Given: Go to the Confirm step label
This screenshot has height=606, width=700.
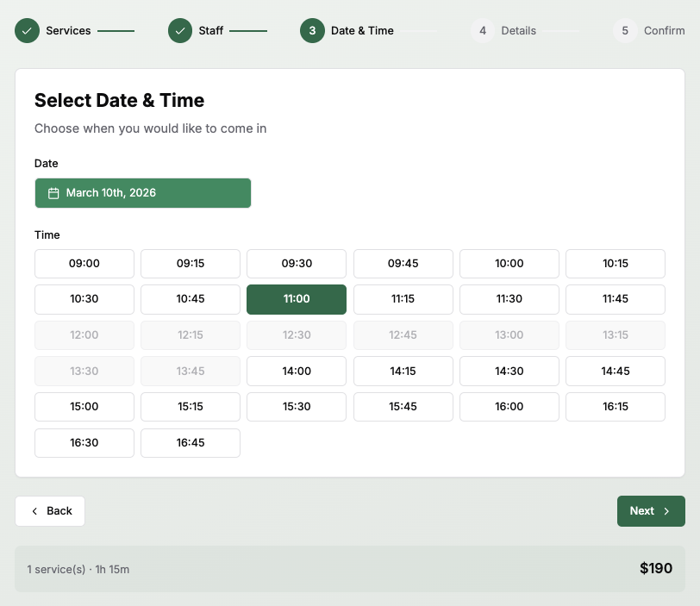Looking at the screenshot, I should [x=665, y=30].
